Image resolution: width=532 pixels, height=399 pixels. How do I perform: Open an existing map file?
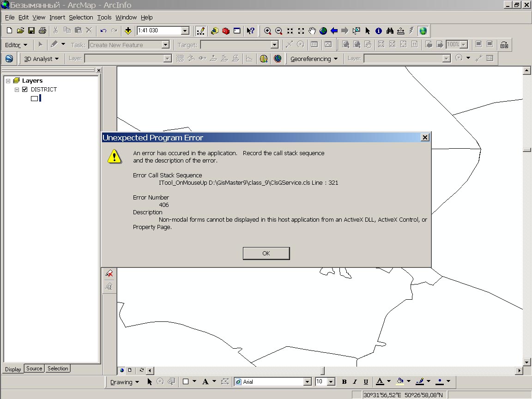[20, 31]
